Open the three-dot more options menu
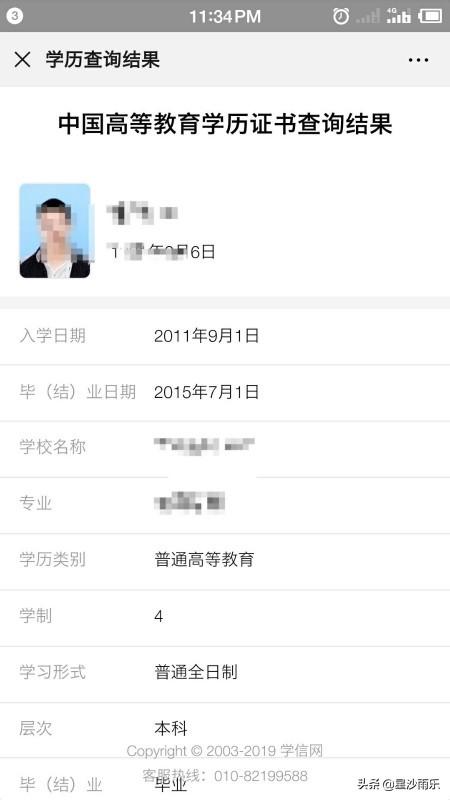Screen dimensions: 450x800 418,60
